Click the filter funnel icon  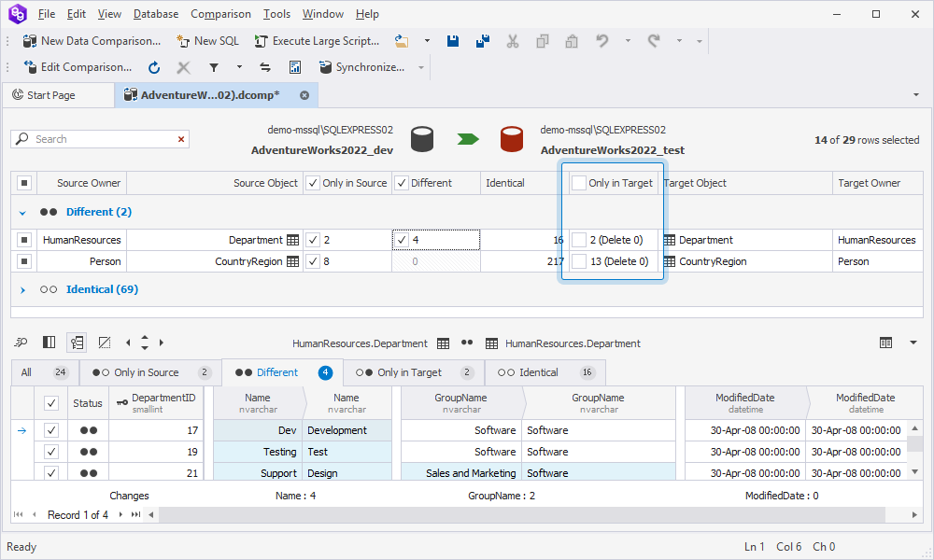pyautogui.click(x=214, y=67)
